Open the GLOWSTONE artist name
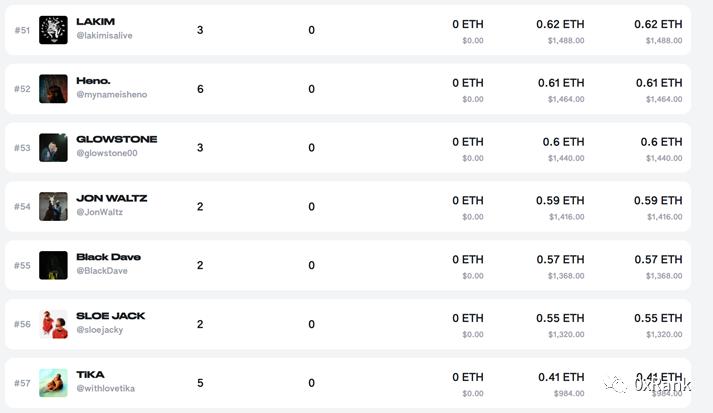The image size is (713, 413). click(117, 139)
